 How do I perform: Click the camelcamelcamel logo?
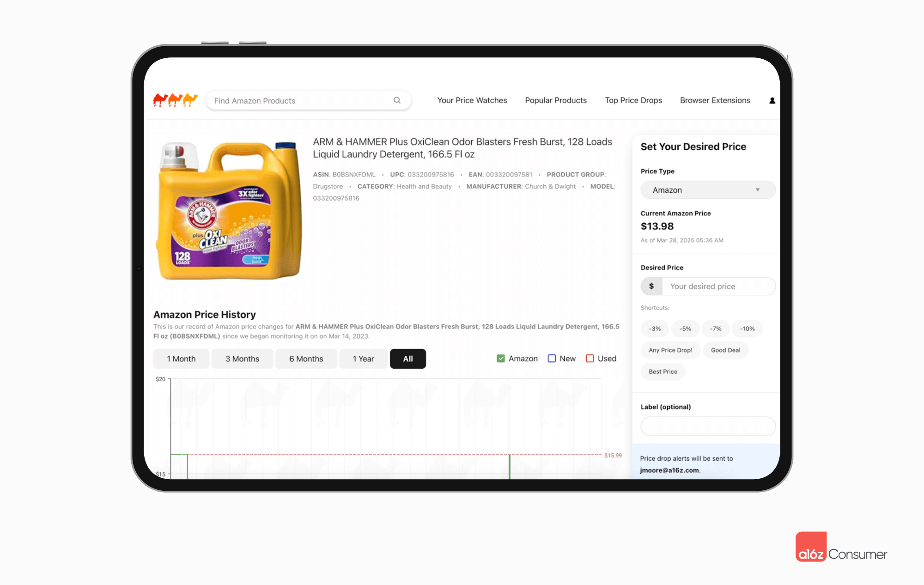click(176, 100)
